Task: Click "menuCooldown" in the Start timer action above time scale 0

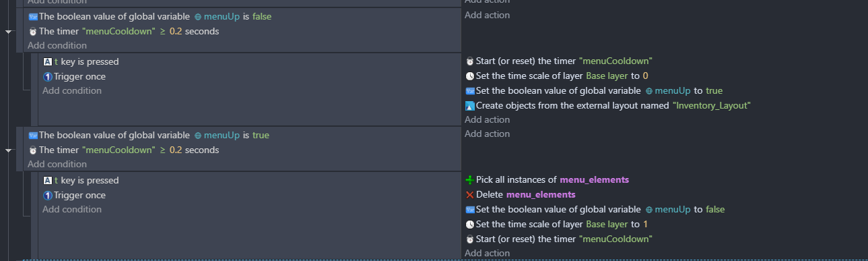Action: pyautogui.click(x=615, y=61)
